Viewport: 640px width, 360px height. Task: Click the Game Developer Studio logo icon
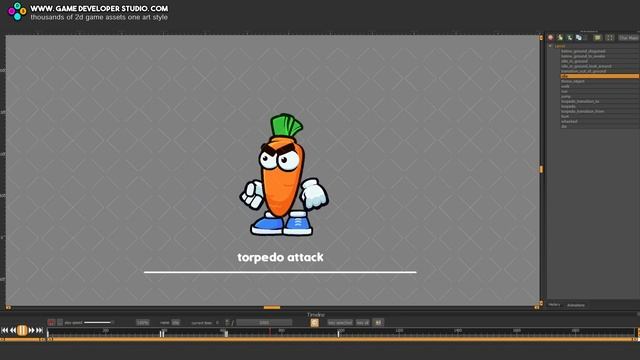(x=17, y=11)
